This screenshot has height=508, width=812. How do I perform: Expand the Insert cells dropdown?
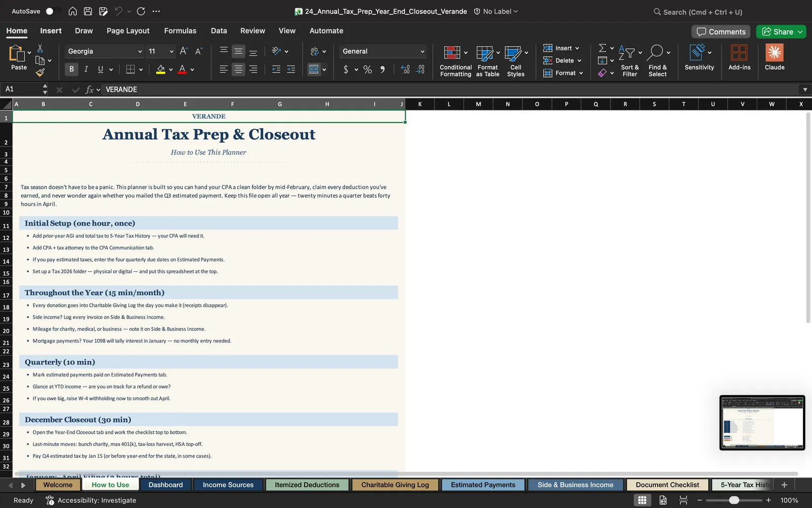point(577,48)
